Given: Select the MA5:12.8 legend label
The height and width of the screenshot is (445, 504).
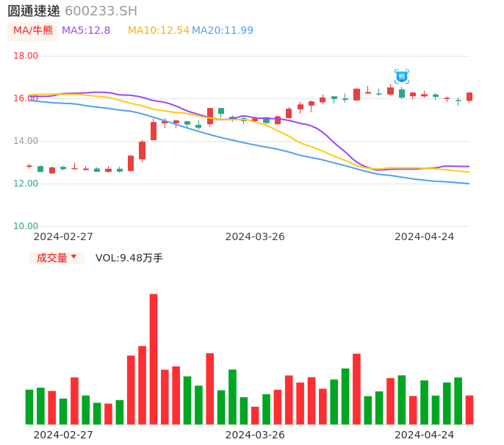Looking at the screenshot, I should tap(86, 30).
